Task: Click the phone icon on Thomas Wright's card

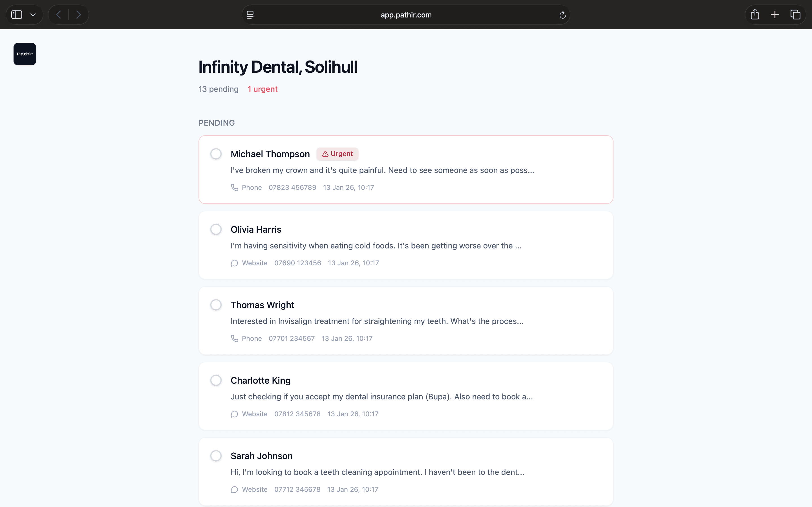Action: tap(235, 338)
